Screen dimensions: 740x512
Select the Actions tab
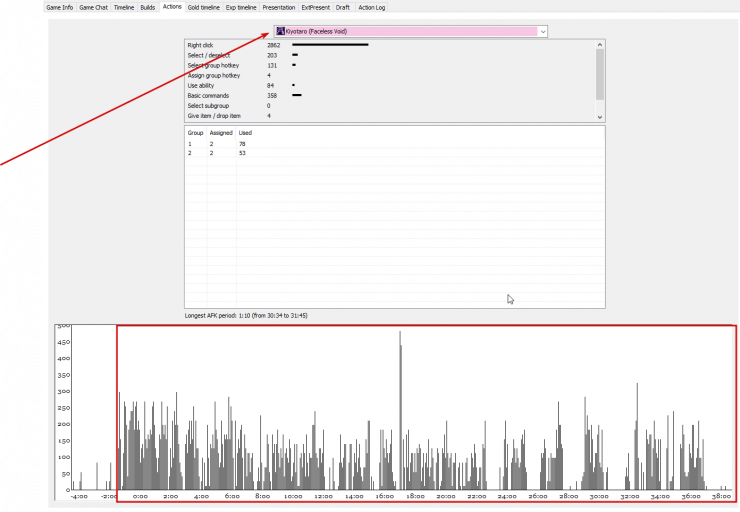coord(172,7)
